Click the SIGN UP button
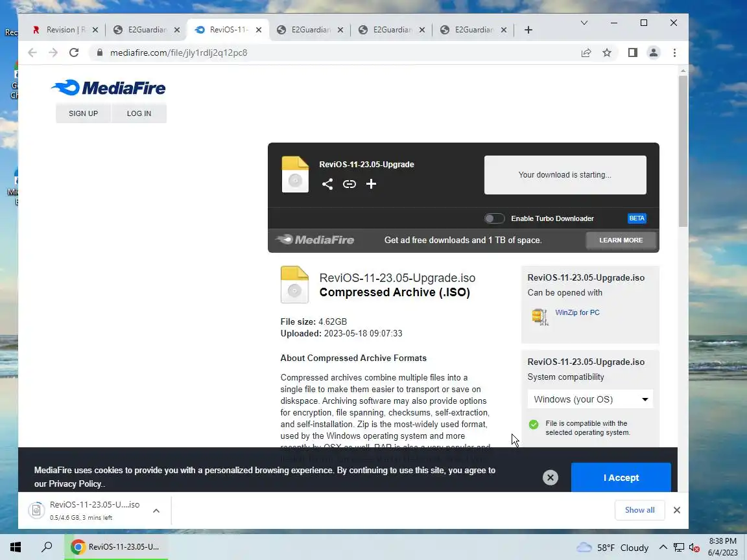Image resolution: width=747 pixels, height=560 pixels. pos(84,113)
